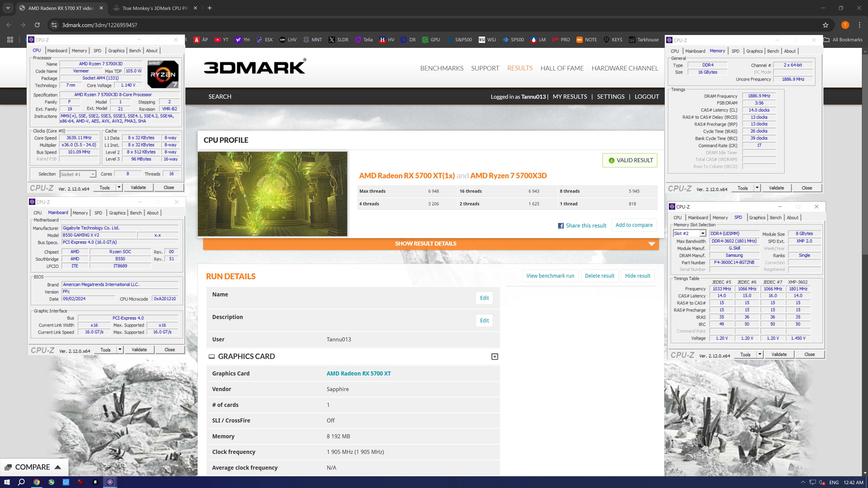This screenshot has width=868, height=488.
Task: Open Tools dropdown arrow in Mainboard window
Action: (120, 350)
